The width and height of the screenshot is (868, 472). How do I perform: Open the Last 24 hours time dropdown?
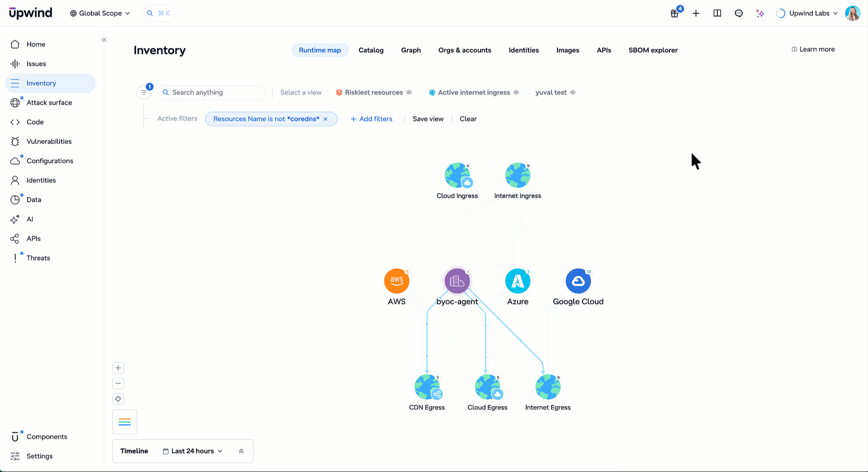coord(193,451)
